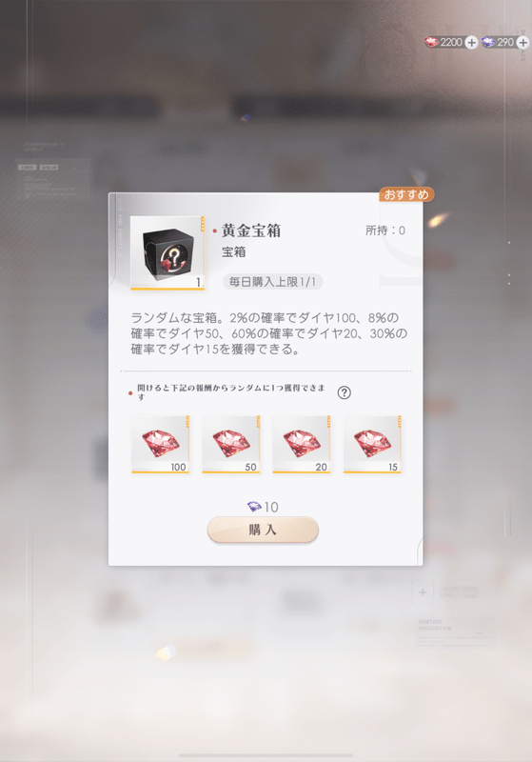This screenshot has height=762, width=532.
Task: Tap the blurred plus icon at lower right
Action: coord(423,592)
